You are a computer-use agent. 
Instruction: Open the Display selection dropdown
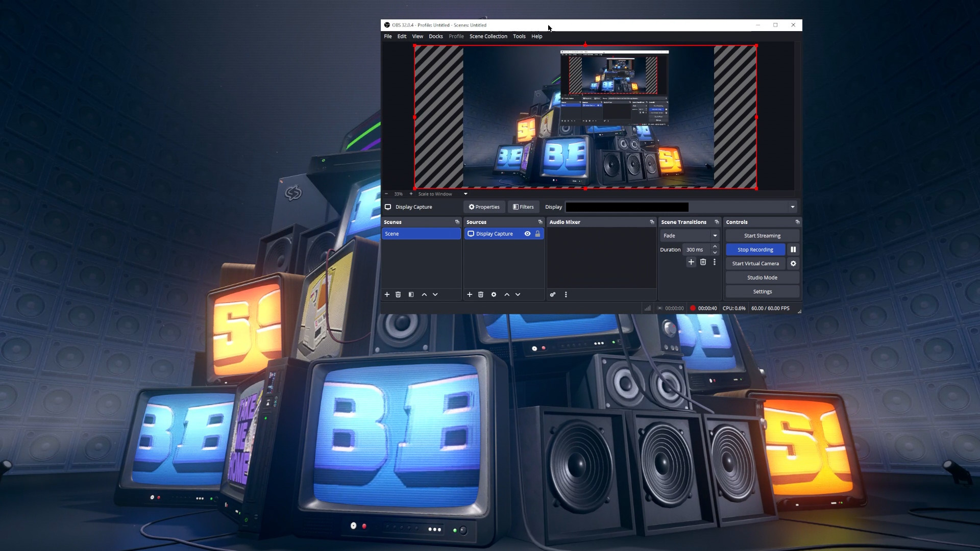(x=792, y=207)
